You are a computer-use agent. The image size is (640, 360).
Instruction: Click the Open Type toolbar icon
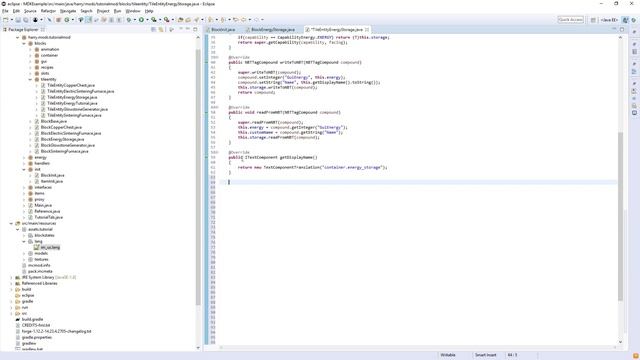tap(180, 20)
